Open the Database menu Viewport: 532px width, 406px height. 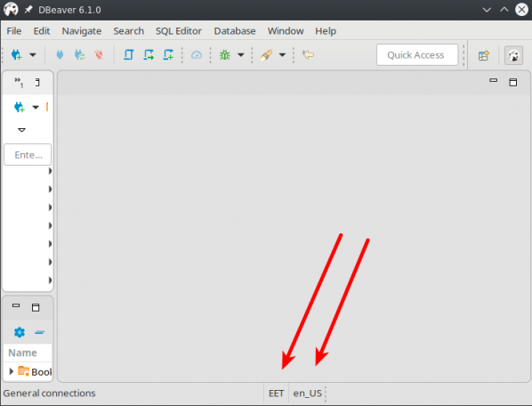coord(235,31)
